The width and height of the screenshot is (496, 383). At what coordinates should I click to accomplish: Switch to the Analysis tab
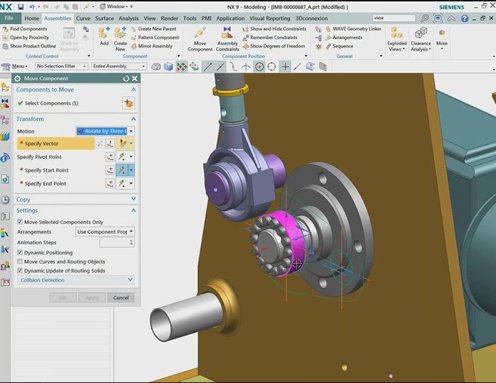(129, 18)
